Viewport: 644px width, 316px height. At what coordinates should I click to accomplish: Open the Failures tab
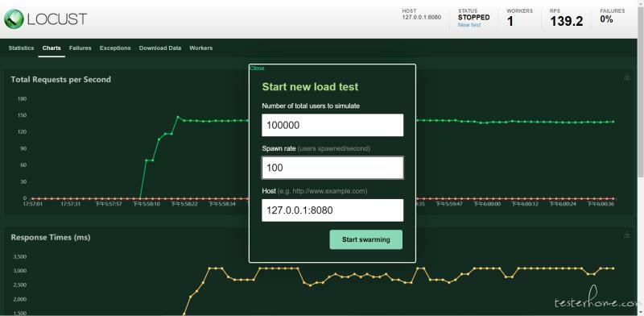tap(80, 48)
